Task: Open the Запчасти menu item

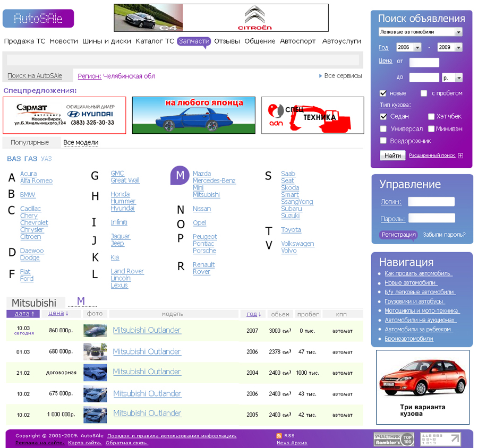Action: click(x=194, y=41)
